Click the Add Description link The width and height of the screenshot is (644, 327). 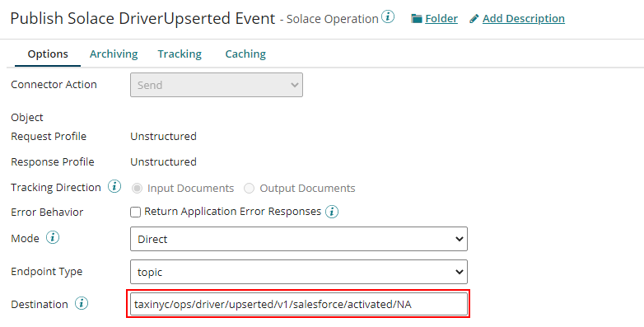click(524, 19)
